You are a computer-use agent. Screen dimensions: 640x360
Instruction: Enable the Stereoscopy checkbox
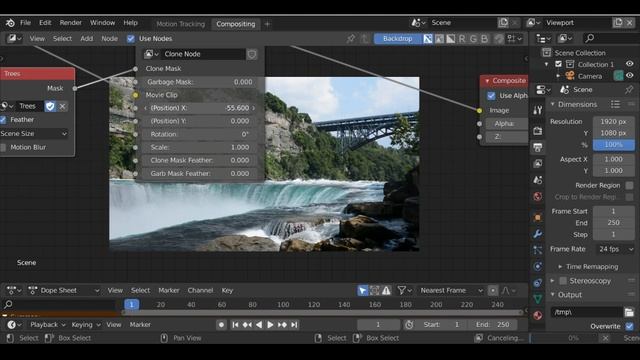click(563, 281)
